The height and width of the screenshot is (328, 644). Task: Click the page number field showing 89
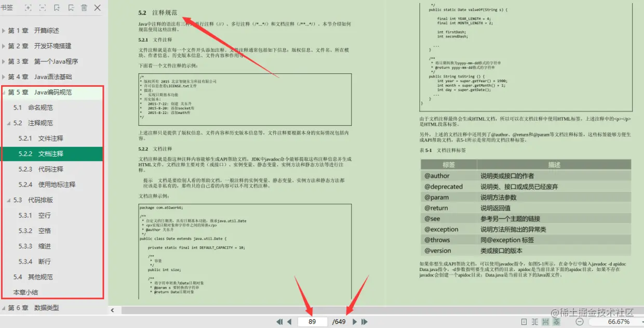click(312, 322)
